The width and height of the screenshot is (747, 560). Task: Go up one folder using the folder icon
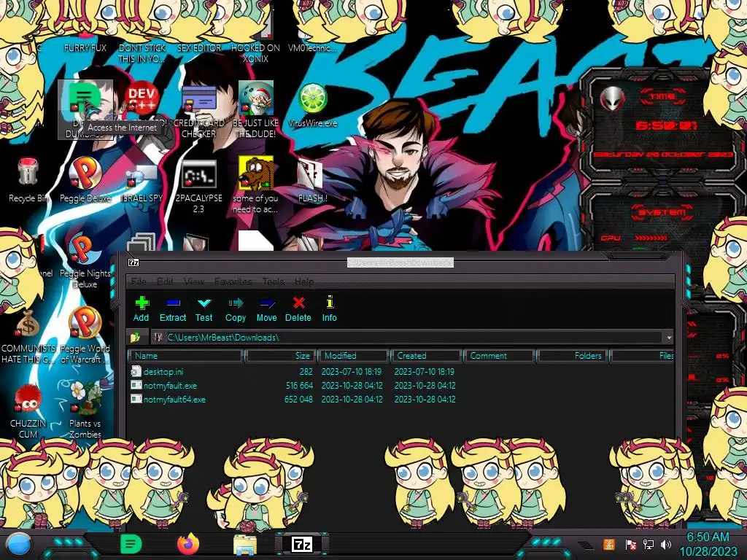(135, 337)
